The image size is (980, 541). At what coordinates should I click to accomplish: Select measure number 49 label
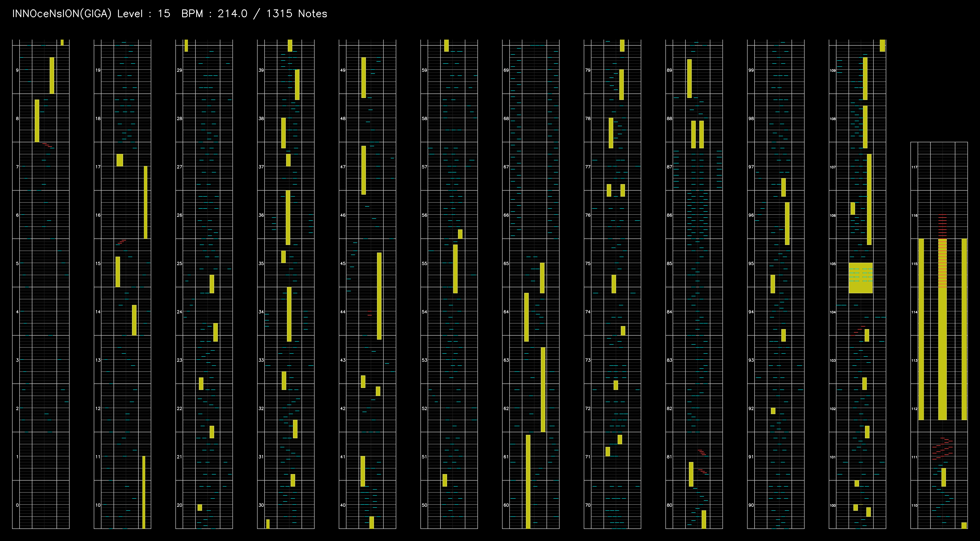[343, 70]
